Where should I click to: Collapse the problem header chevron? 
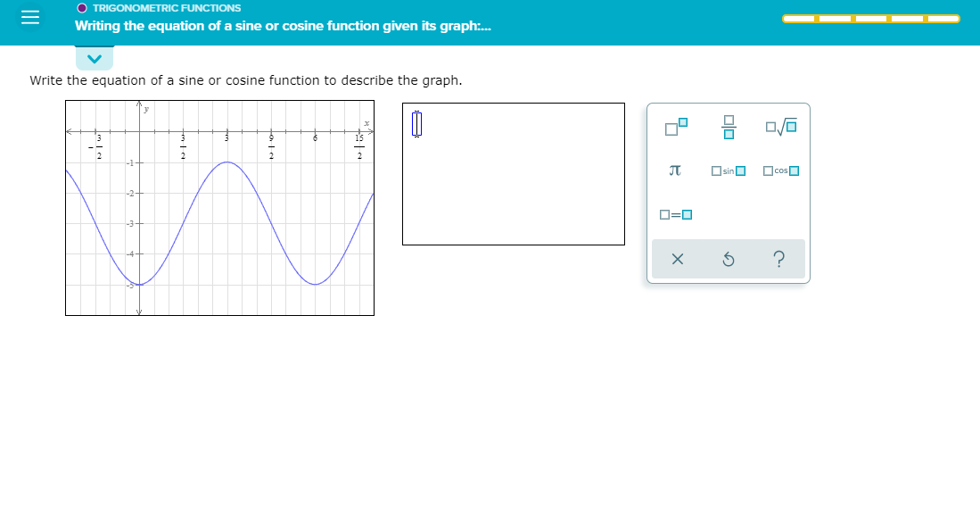94,57
